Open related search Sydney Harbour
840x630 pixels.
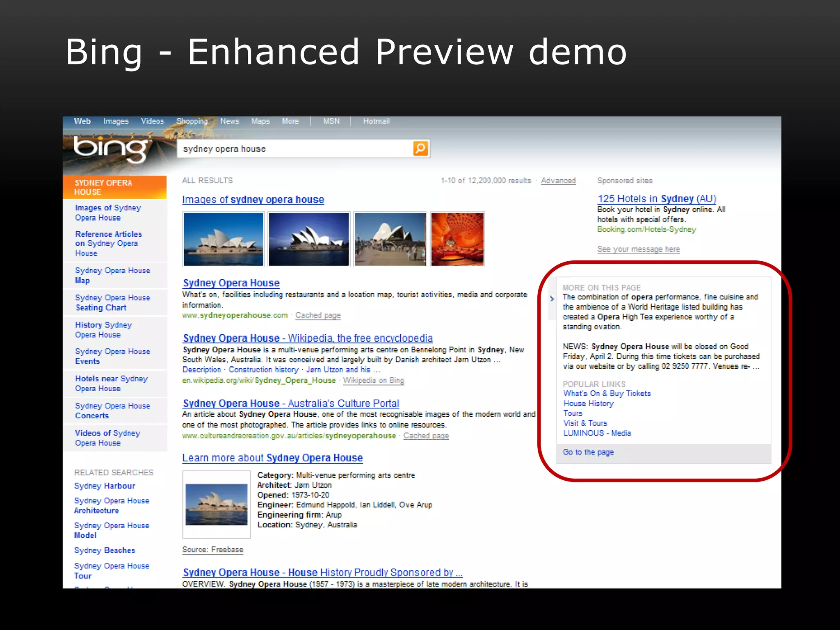[105, 486]
